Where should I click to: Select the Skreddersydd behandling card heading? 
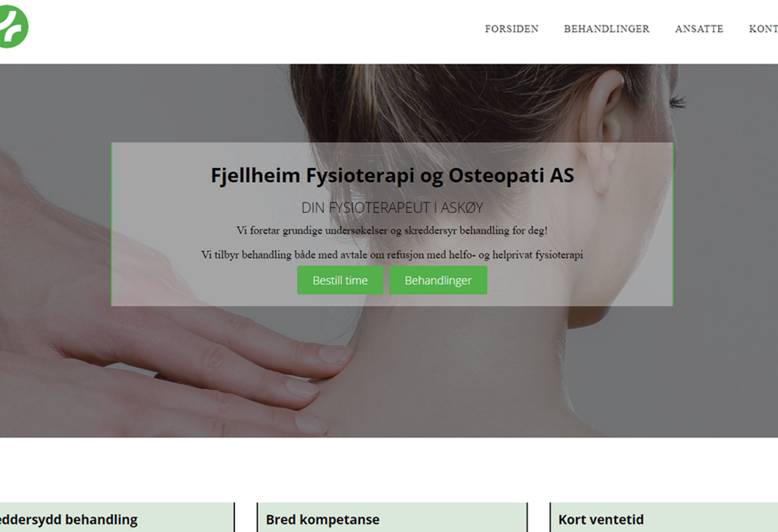point(68,520)
